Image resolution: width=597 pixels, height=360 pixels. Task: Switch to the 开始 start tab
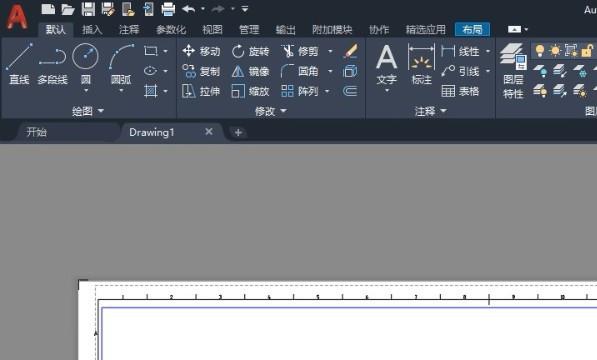37,132
